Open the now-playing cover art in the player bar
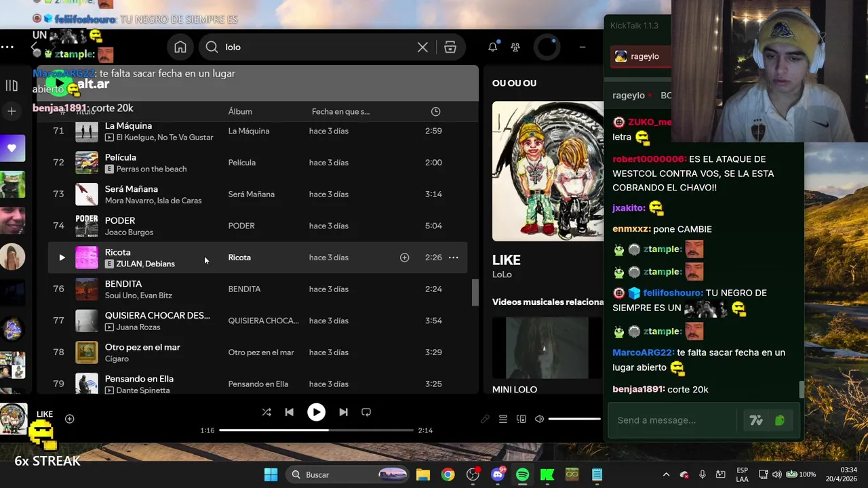Viewport: 868px width, 488px height. click(x=14, y=419)
